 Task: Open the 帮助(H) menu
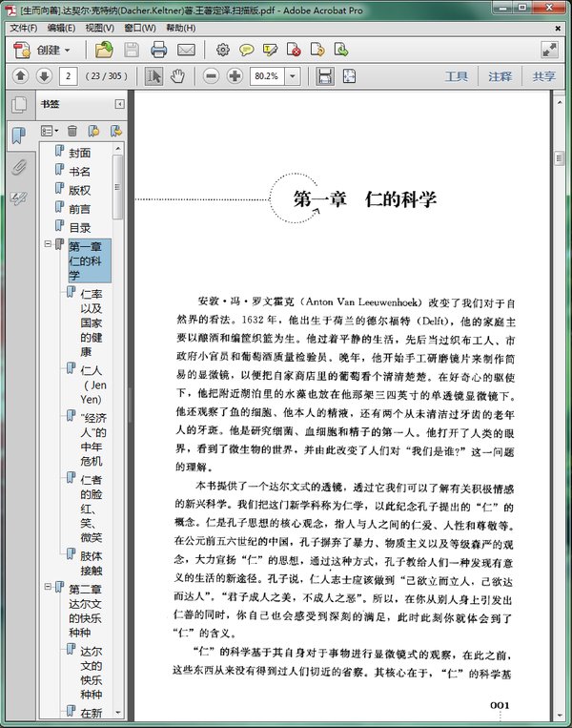181,28
